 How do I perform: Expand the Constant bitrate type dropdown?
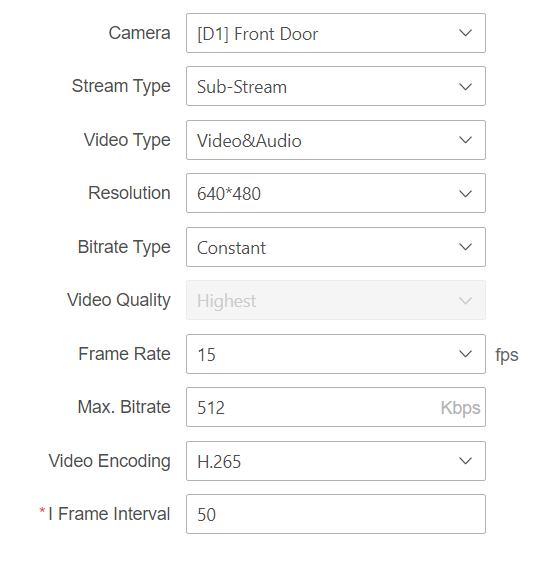tap(336, 247)
